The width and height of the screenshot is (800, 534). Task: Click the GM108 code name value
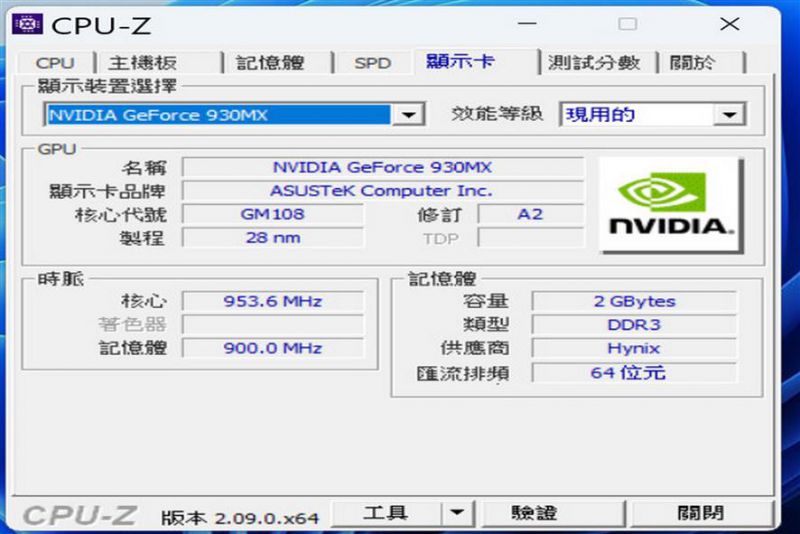click(272, 214)
